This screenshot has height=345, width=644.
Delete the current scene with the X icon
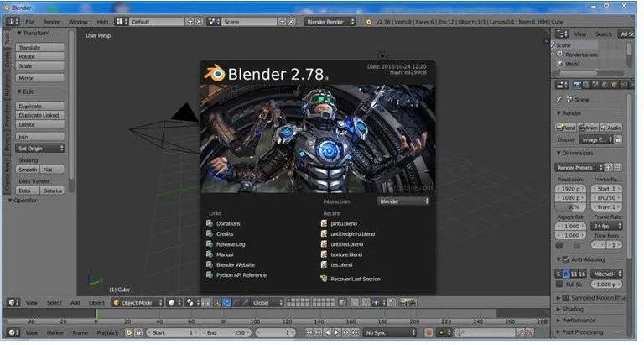pos(291,21)
